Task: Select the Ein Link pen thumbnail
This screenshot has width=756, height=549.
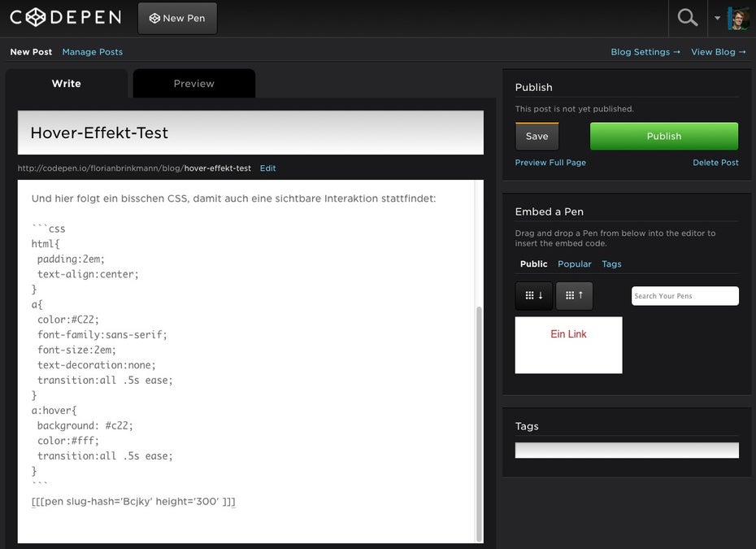Action: 568,345
